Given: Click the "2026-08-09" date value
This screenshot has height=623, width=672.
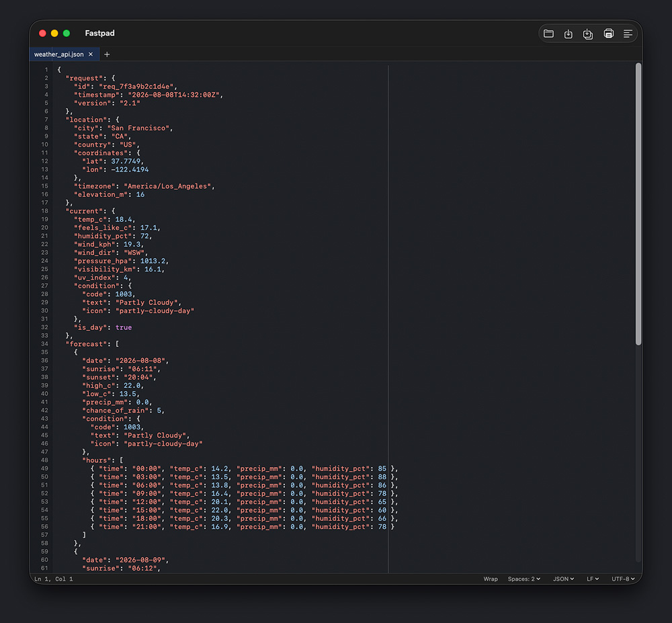Looking at the screenshot, I should 140,560.
